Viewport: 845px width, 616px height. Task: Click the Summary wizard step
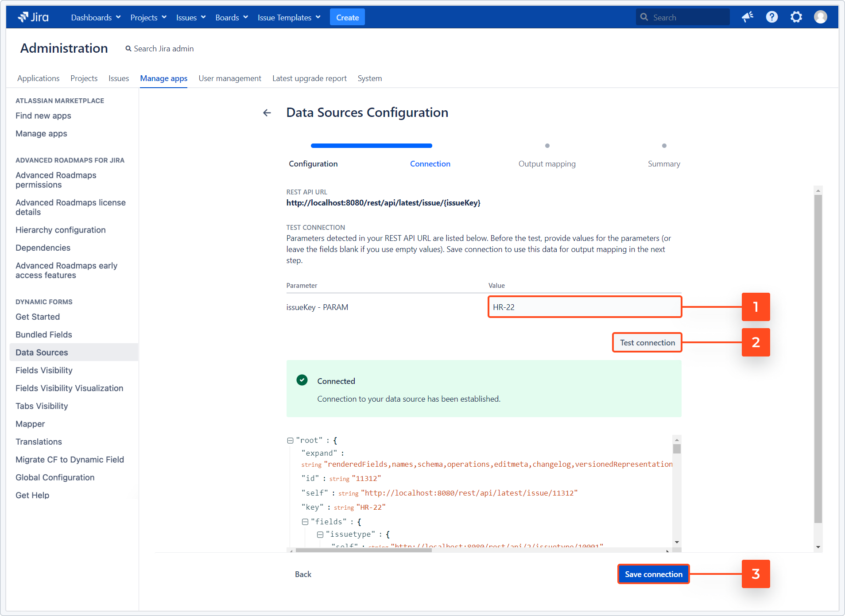point(664,164)
